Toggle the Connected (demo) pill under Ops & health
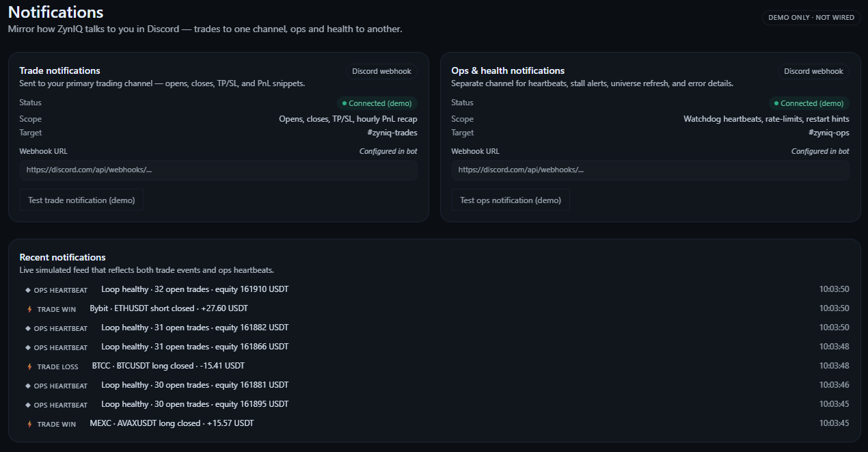The height and width of the screenshot is (452, 868). tap(809, 103)
